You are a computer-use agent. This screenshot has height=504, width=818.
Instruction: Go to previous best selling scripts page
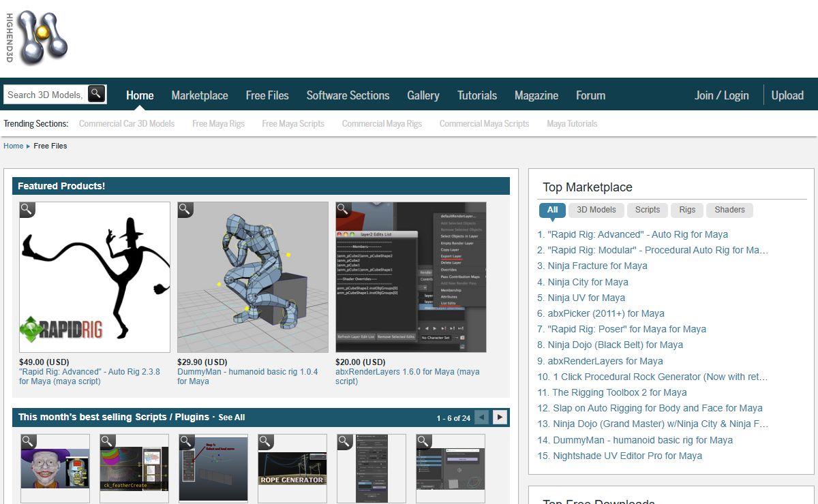tap(482, 417)
